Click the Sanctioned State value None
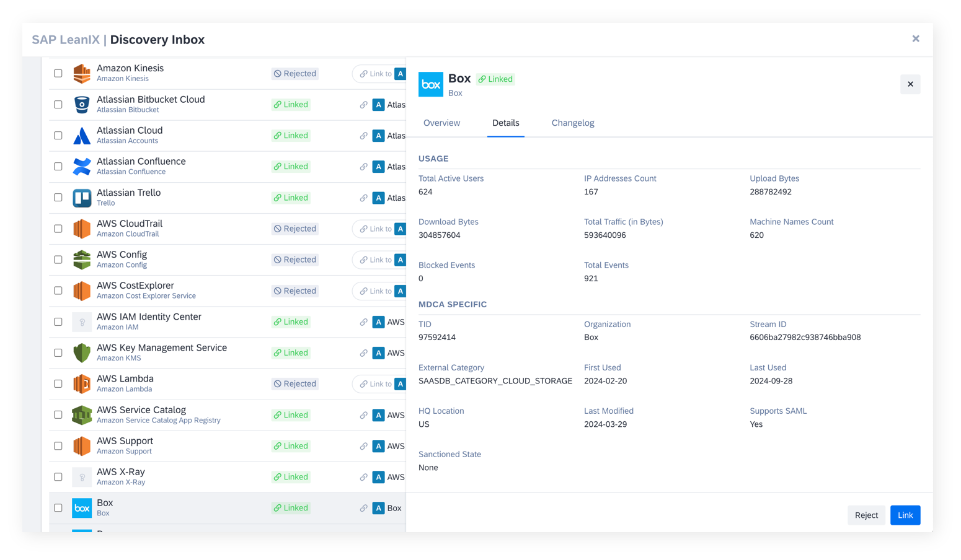Viewport: 961px width, 560px height. click(428, 468)
